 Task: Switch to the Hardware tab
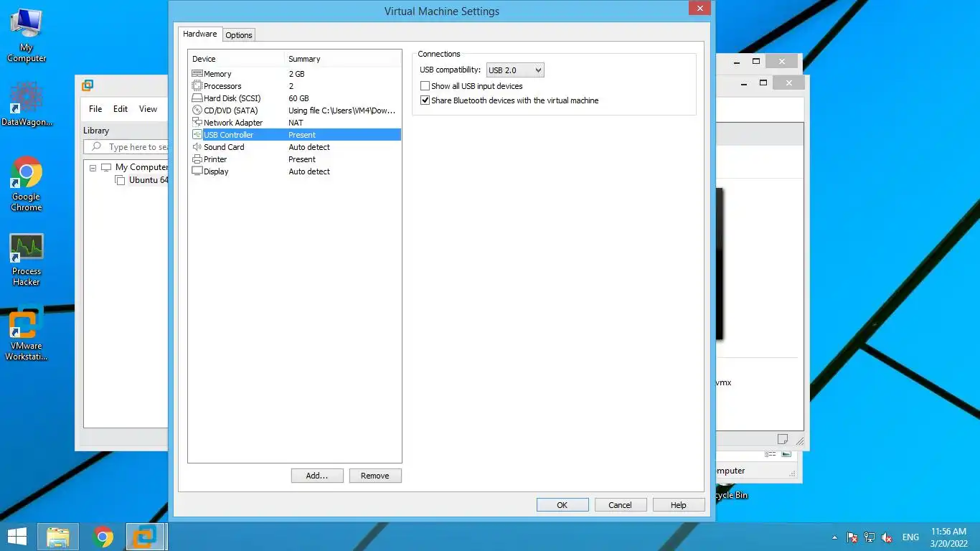pyautogui.click(x=199, y=34)
